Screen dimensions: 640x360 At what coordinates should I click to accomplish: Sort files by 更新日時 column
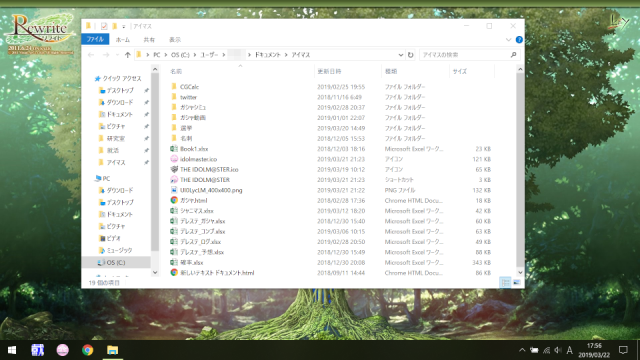(x=329, y=71)
